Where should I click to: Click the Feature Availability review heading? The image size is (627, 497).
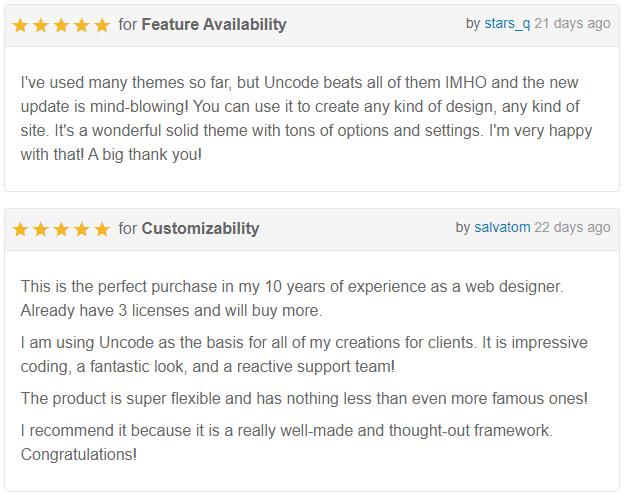pyautogui.click(x=214, y=25)
